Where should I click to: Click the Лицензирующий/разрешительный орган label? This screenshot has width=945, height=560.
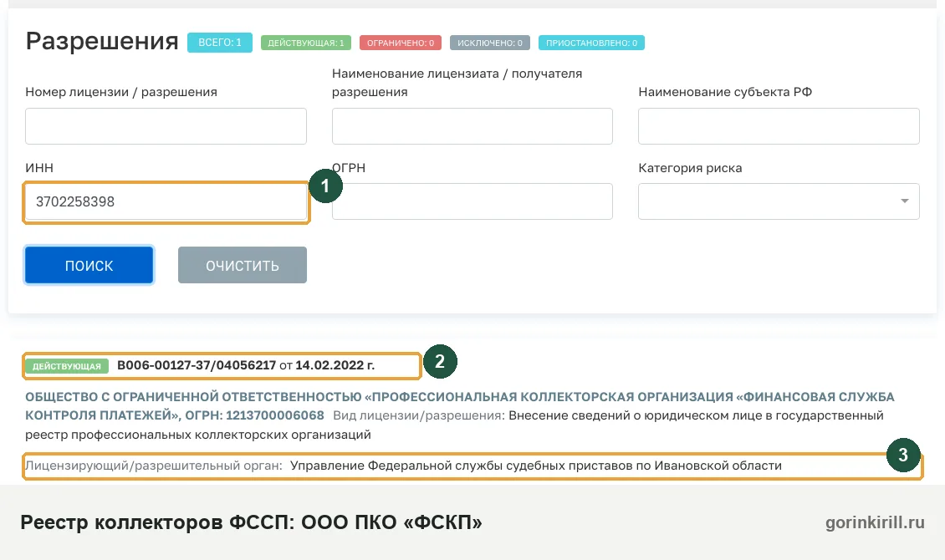click(154, 466)
